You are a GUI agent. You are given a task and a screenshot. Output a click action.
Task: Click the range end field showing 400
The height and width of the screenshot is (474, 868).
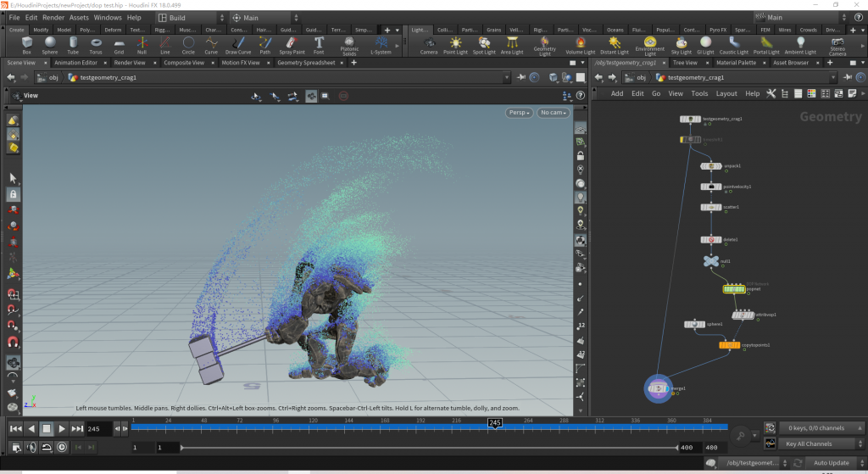coord(687,448)
